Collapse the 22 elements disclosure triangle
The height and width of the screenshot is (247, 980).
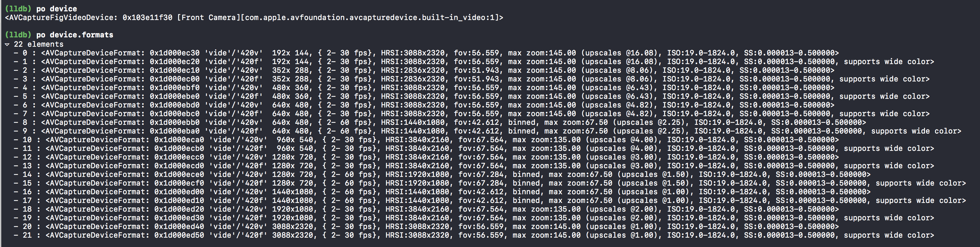[7, 44]
